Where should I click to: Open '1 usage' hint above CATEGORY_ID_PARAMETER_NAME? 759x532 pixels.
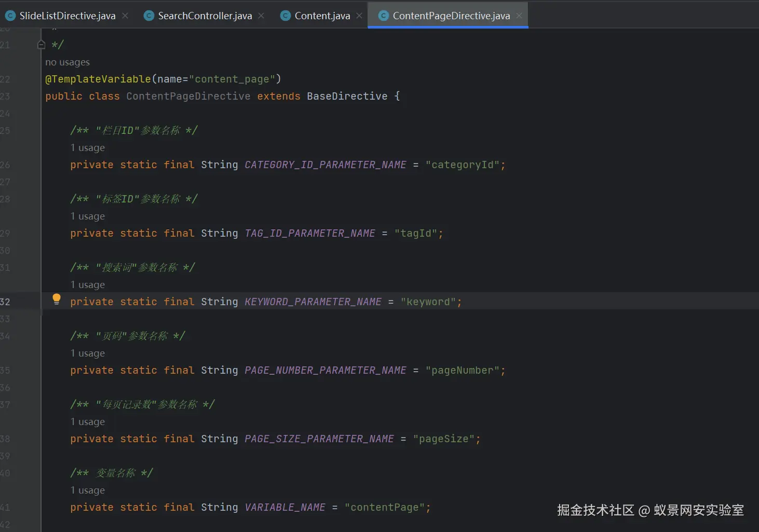click(88, 148)
